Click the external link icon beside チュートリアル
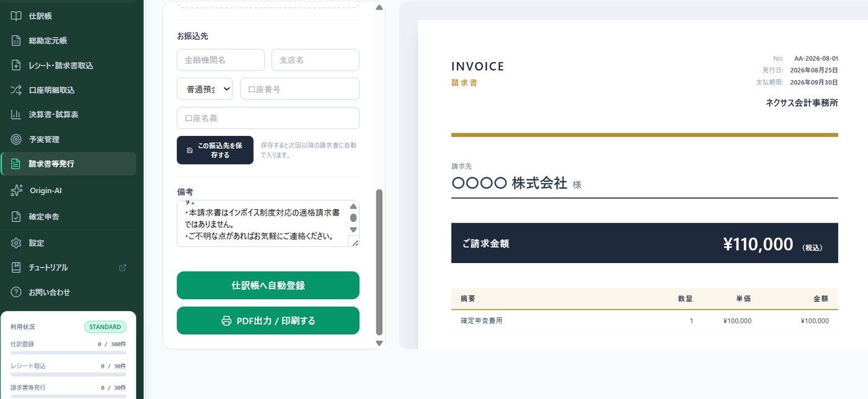Screen dimensions: 868x399 point(123,267)
